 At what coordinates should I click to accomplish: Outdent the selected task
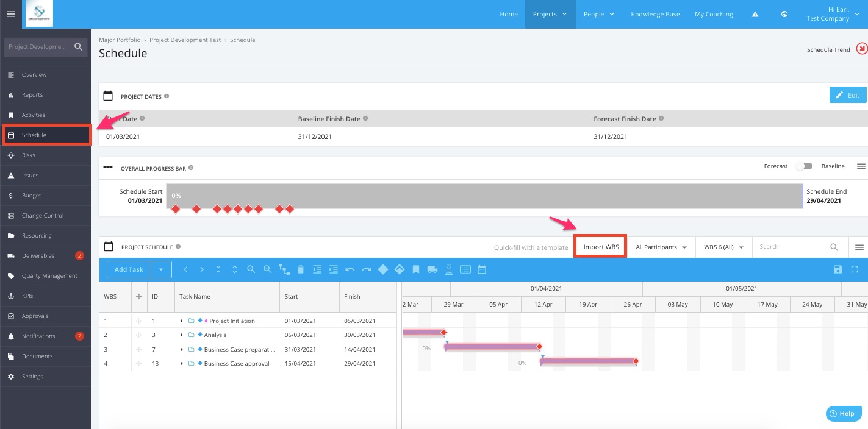[x=317, y=269]
